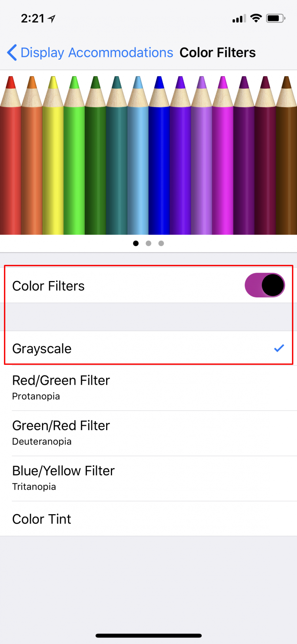The width and height of the screenshot is (297, 644).
Task: Tap the red colored pencil
Action: (x=11, y=155)
